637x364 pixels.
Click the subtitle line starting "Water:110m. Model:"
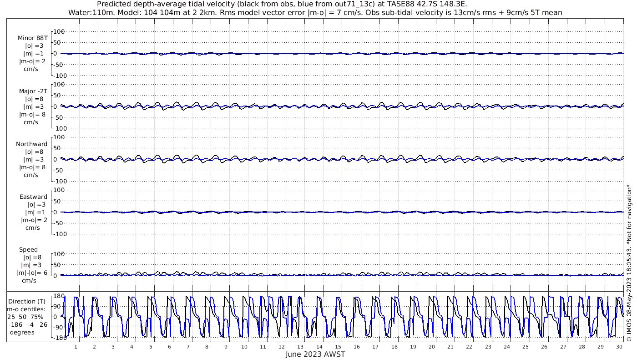click(x=315, y=13)
